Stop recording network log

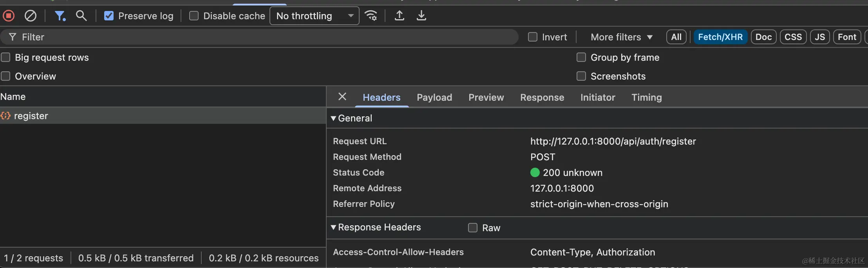click(x=9, y=16)
